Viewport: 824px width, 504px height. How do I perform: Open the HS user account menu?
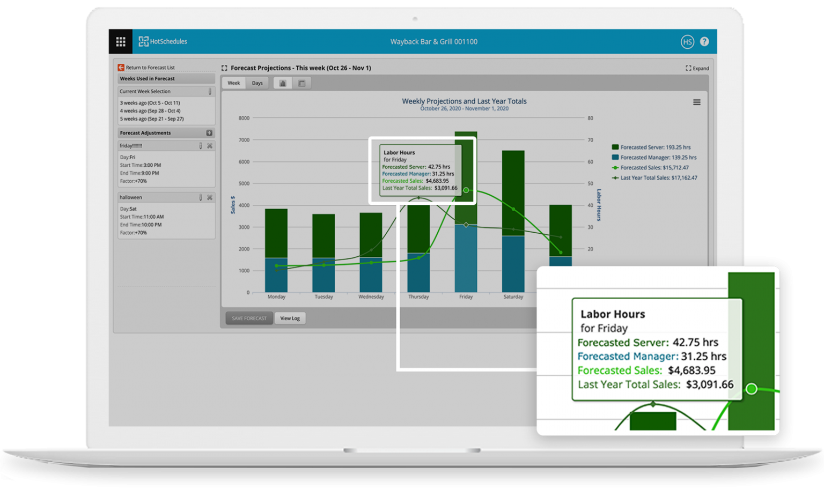click(687, 41)
